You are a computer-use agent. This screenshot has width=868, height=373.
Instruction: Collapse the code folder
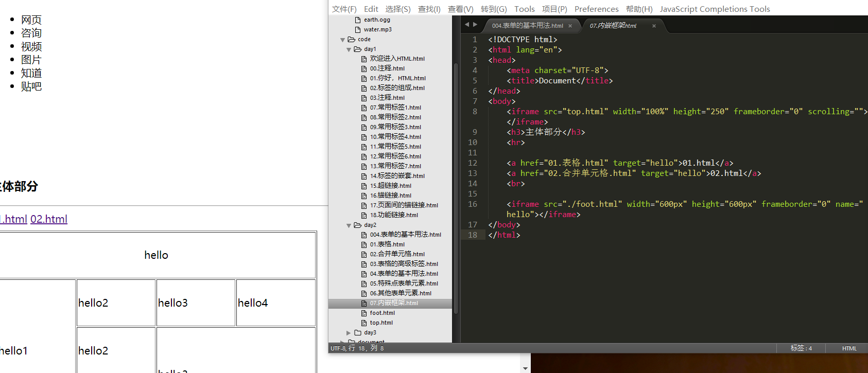coord(342,40)
